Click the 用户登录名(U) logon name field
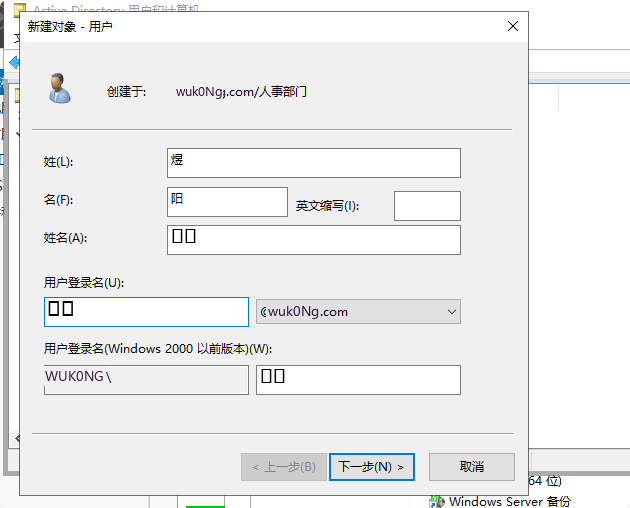 [146, 312]
